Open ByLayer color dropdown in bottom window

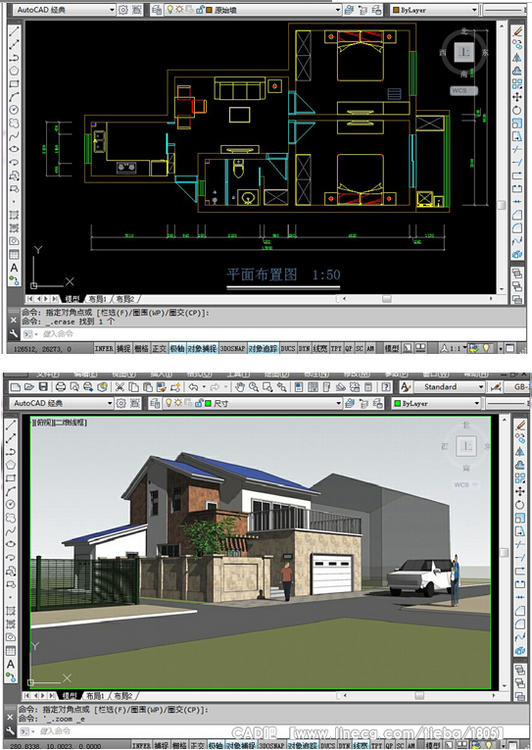pyautogui.click(x=436, y=403)
